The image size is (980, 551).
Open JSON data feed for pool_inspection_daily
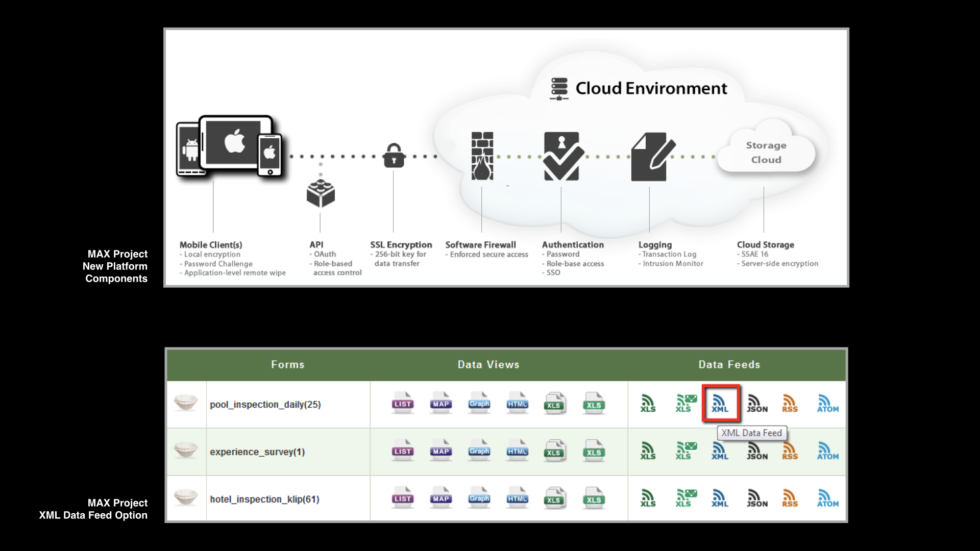click(757, 403)
